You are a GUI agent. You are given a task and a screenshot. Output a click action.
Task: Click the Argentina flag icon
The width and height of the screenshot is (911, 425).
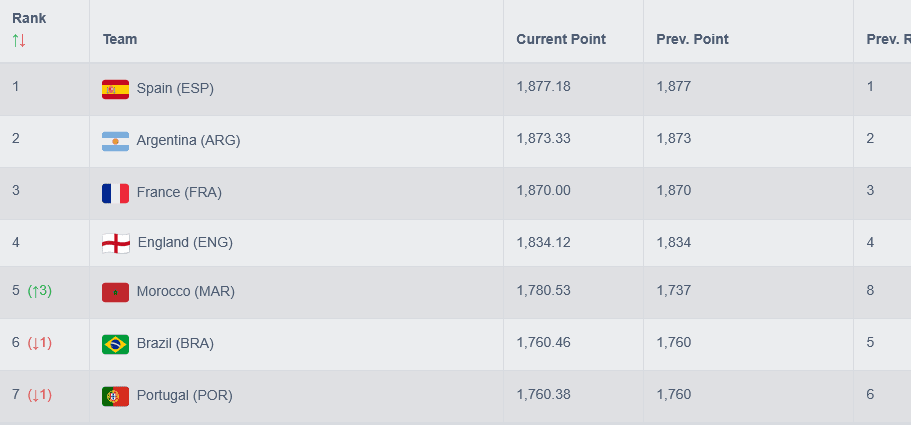click(x=115, y=141)
